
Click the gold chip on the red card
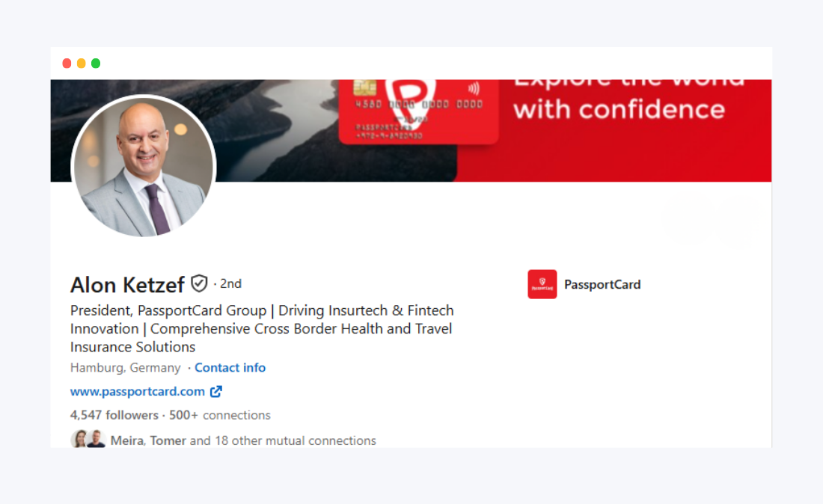click(x=365, y=87)
